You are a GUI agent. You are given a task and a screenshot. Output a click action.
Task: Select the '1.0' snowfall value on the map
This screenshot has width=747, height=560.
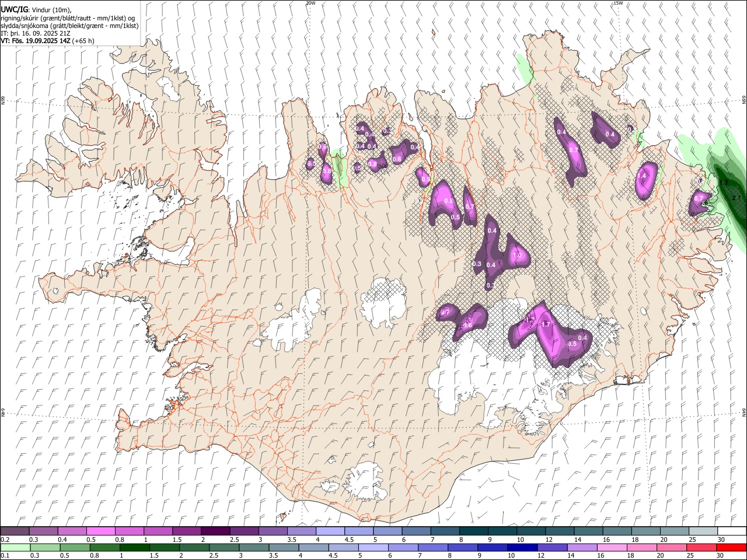tap(516, 256)
